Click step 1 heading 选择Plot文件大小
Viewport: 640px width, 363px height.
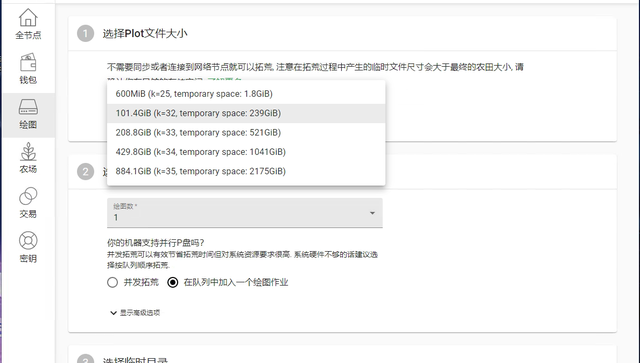tap(145, 33)
